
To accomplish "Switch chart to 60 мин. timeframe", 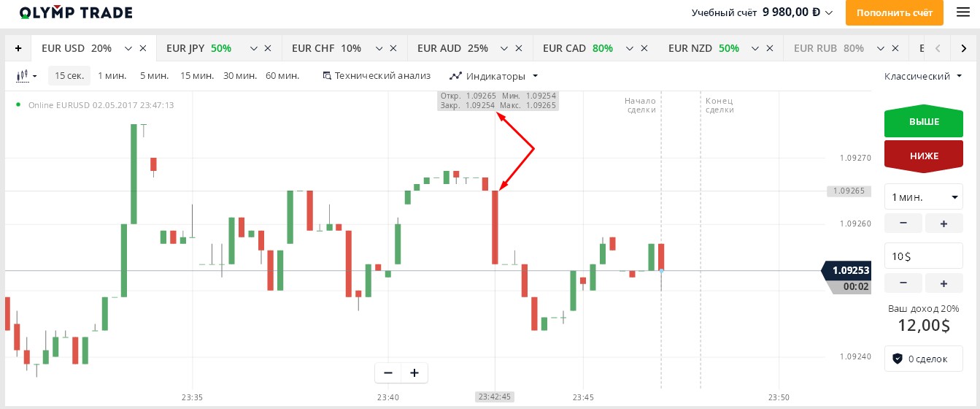I will click(282, 75).
